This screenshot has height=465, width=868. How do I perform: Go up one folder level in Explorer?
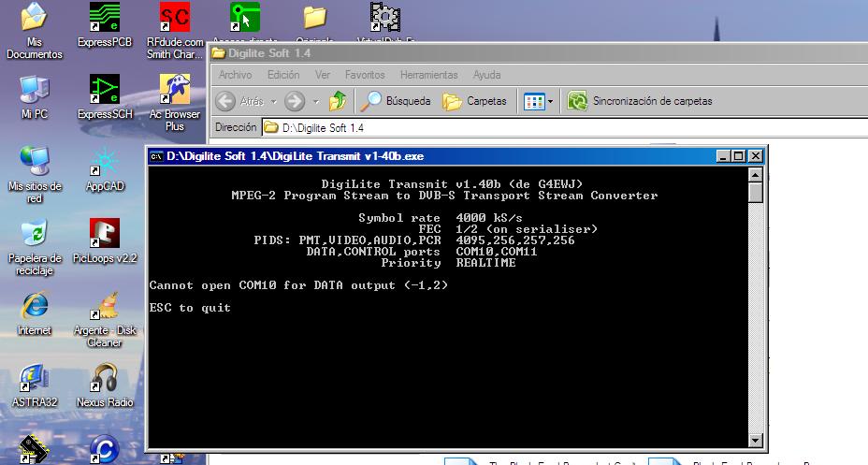click(x=338, y=101)
